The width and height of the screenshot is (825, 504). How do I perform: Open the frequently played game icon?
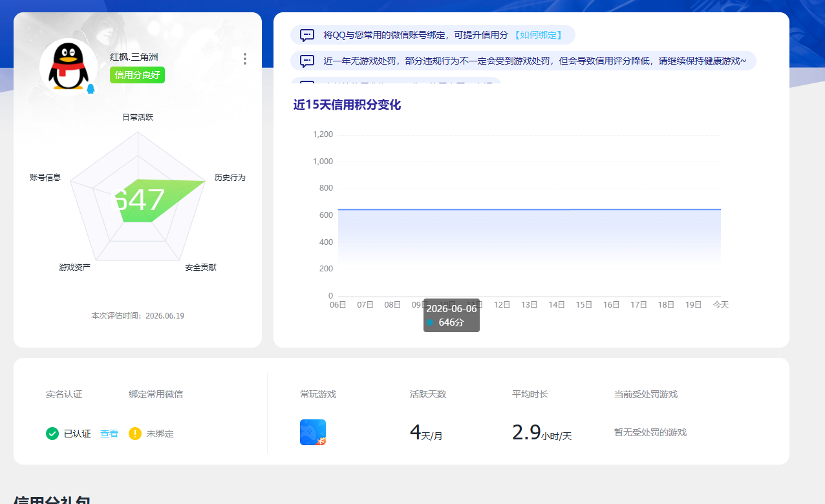coord(313,432)
